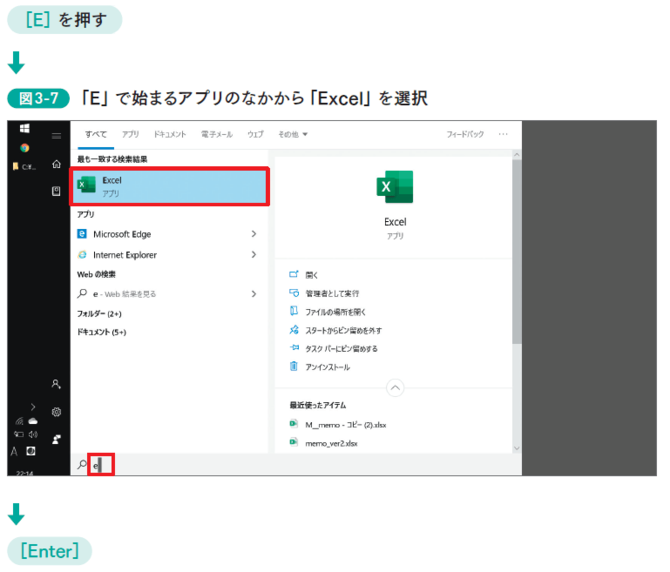This screenshot has width=670, height=572.
Task: Click the feedback person icon above search box
Action: coord(56,439)
